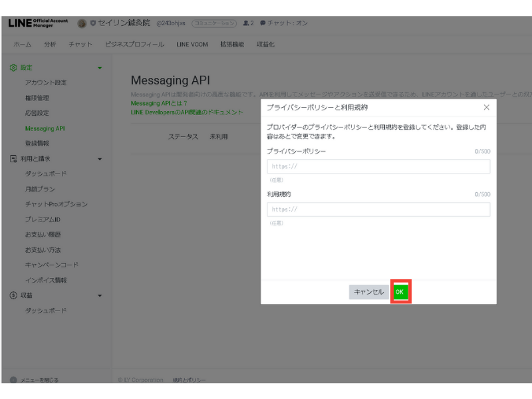This screenshot has height=399, width=532.
Task: Click the OK button in the dialog
Action: coord(400,292)
